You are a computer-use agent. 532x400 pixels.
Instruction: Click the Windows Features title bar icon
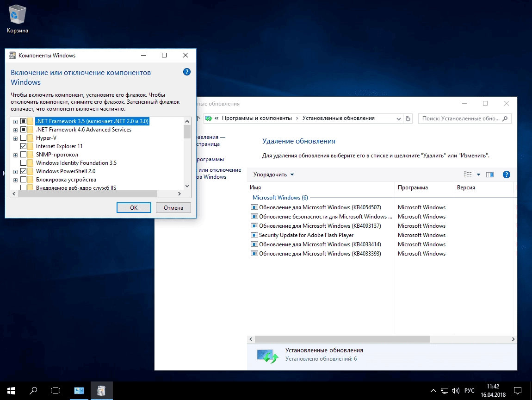click(x=12, y=56)
